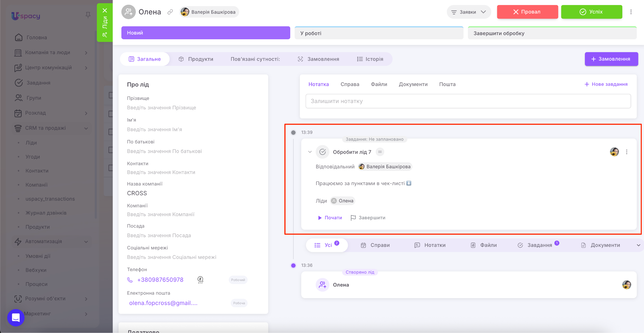Image resolution: width=644 pixels, height=333 pixels.
Task: Select the Завдання filter in timeline
Action: (x=539, y=245)
